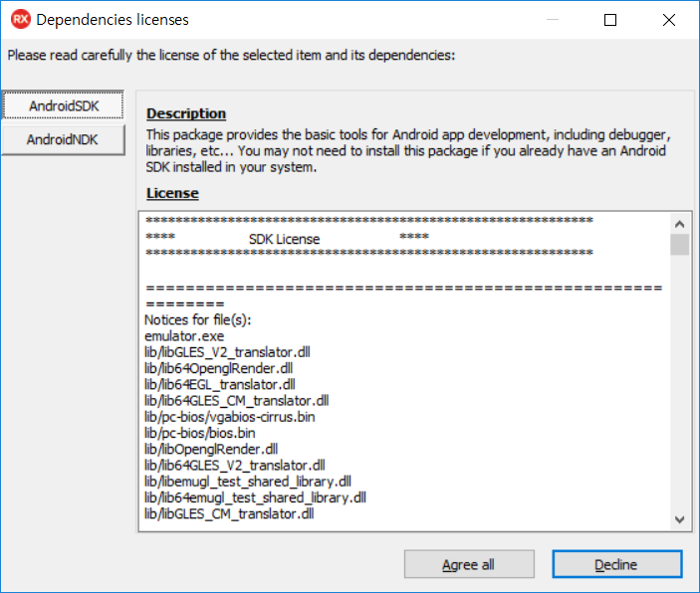
Task: Click the Agree all button
Action: coord(469,564)
